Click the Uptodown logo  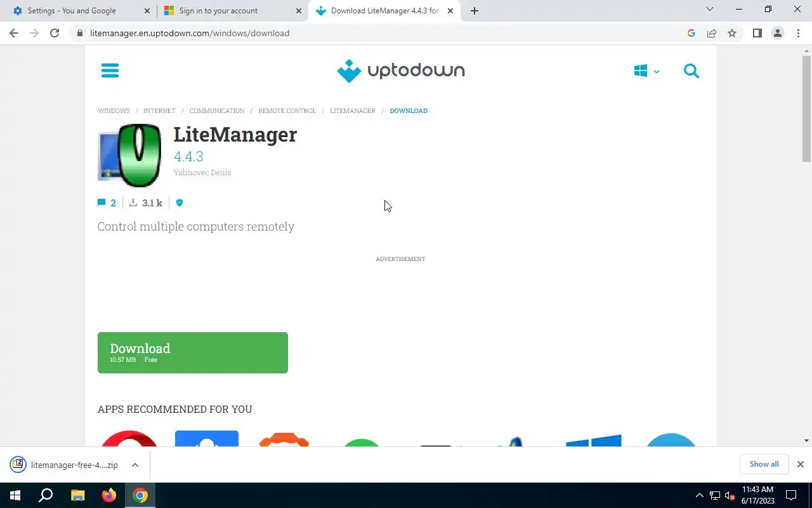point(401,70)
